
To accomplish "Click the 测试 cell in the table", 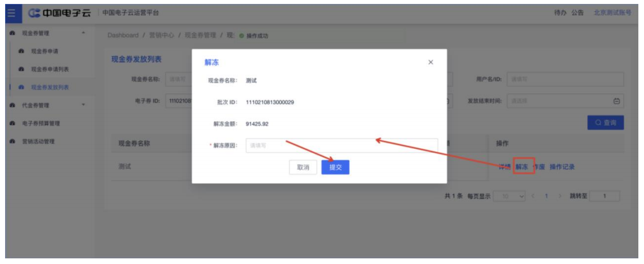I will 125,166.
